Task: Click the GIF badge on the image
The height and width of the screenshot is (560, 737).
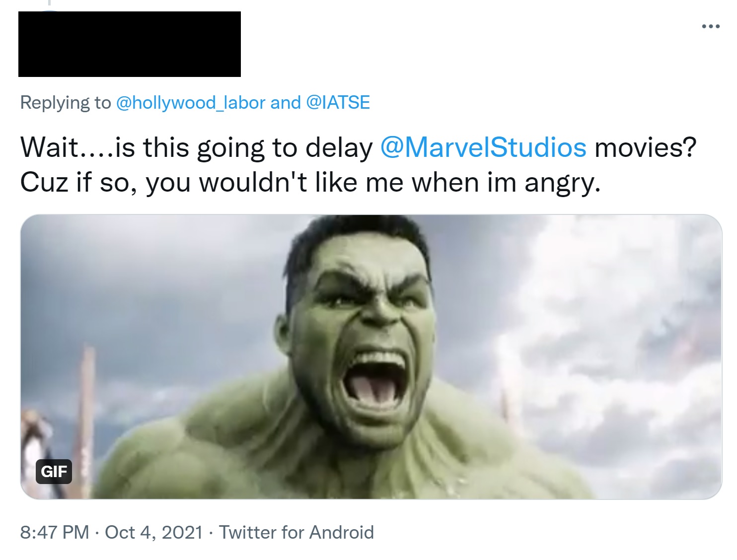Action: (x=54, y=471)
